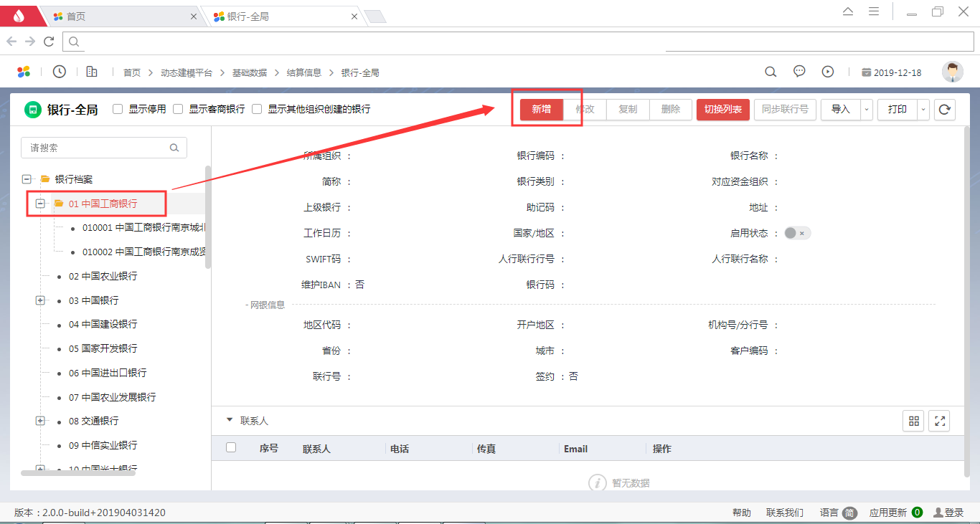Screen dimensions: 980x524
Task: Click the vertical scrollbar of bank tree
Action: coord(208,217)
